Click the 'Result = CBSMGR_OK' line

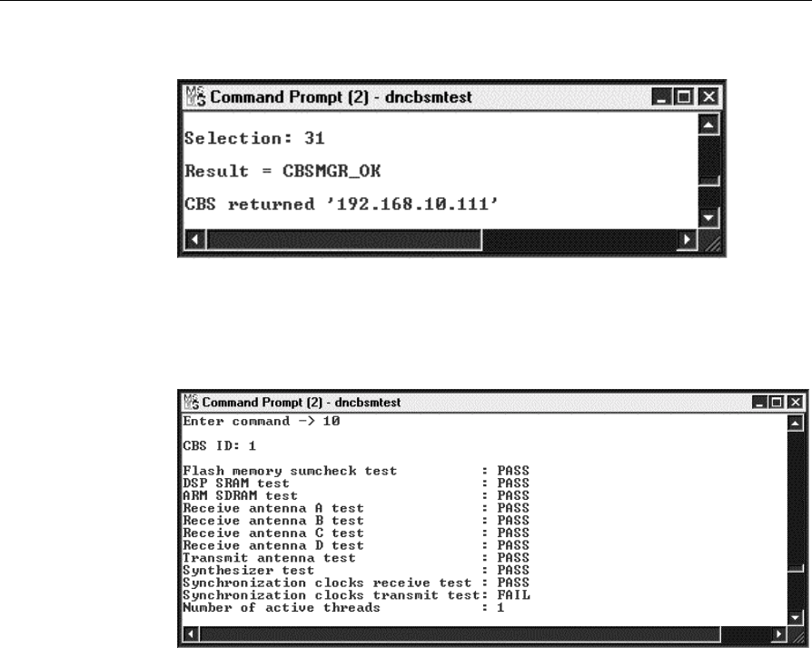click(x=282, y=171)
